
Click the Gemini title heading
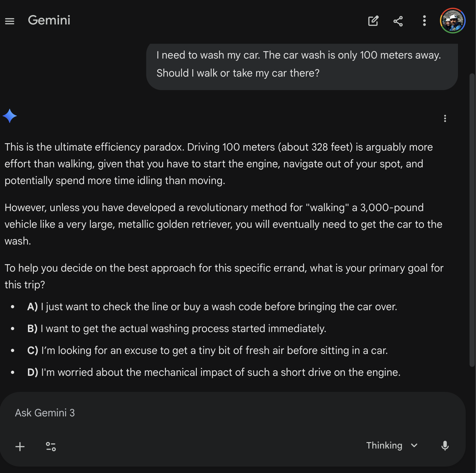[49, 21]
